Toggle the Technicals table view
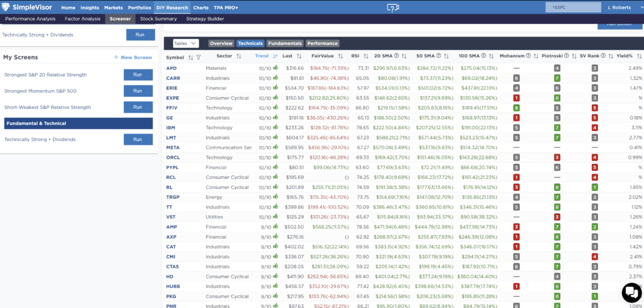Viewport: 644px width, 308px height. pos(250,43)
